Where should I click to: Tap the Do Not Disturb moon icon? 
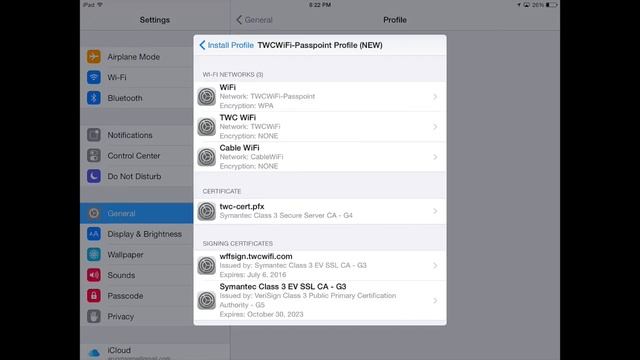[93, 176]
